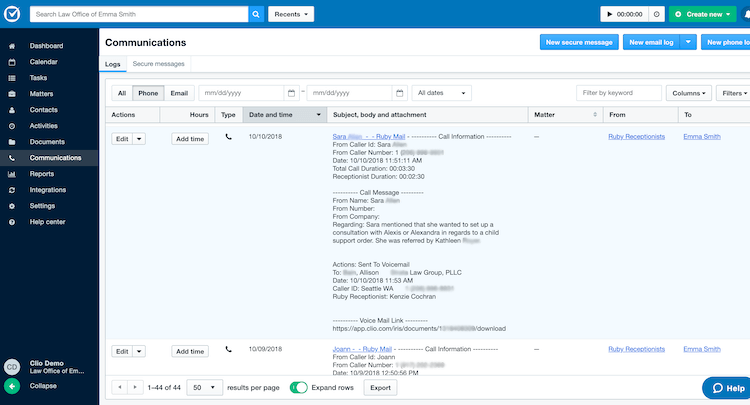Click the notification bell icon
The width and height of the screenshot is (750, 405).
click(x=746, y=14)
